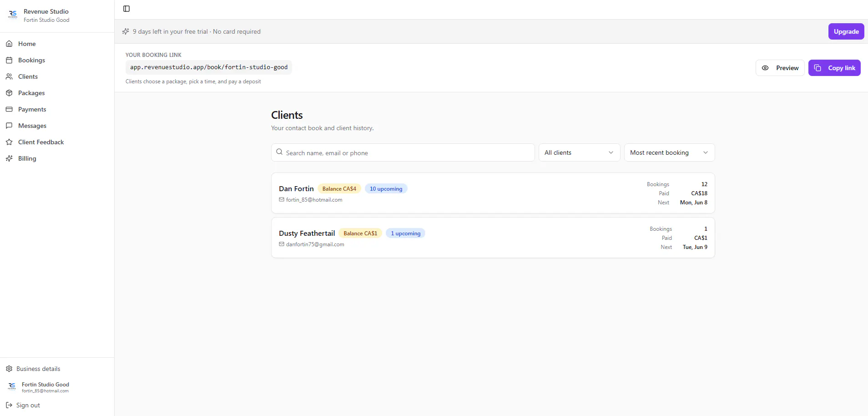Click the Balance CA$4 badge
868x416 pixels.
point(339,188)
